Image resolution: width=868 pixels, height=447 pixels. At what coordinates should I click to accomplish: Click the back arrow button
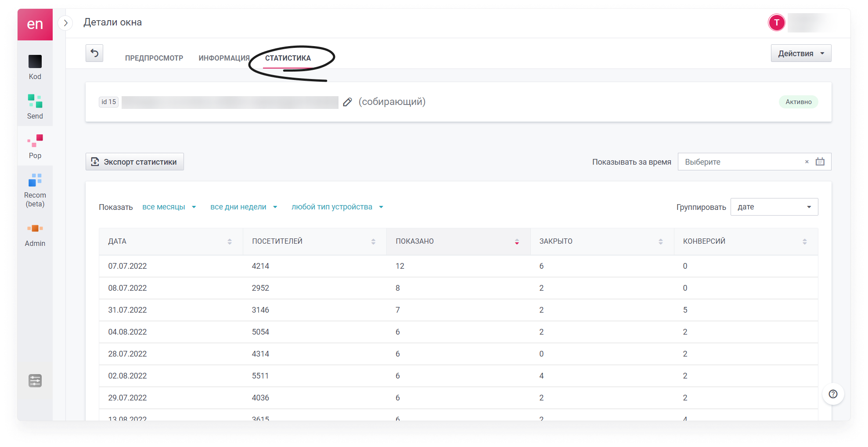[94, 53]
